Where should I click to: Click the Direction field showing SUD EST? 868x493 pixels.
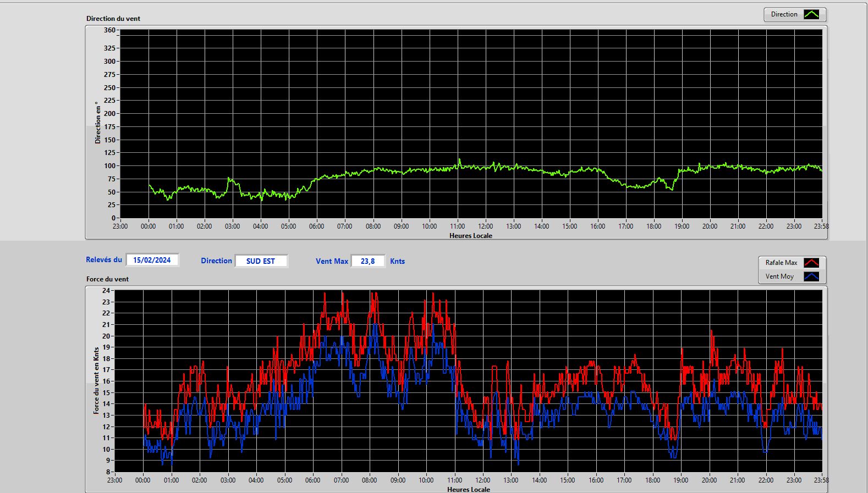coord(261,261)
